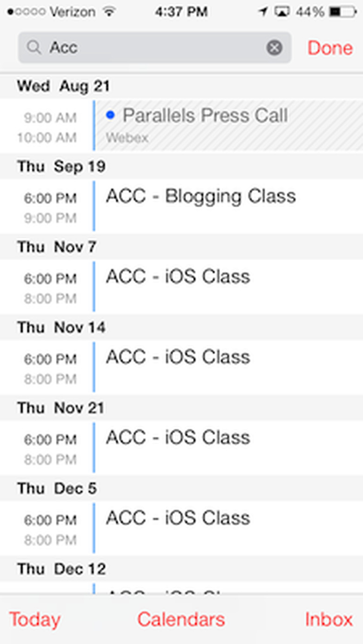Tap the Wi-Fi signal icon
This screenshot has height=644, width=363.
[110, 12]
